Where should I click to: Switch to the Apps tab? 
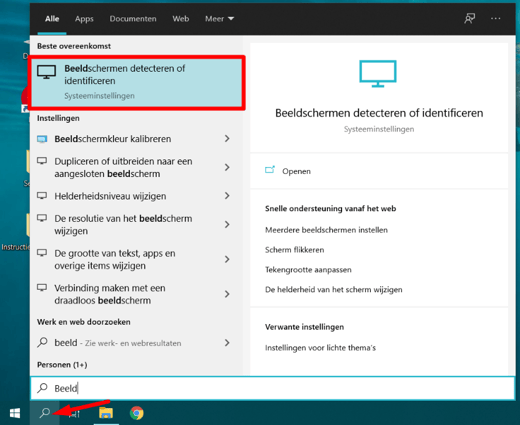[84, 19]
